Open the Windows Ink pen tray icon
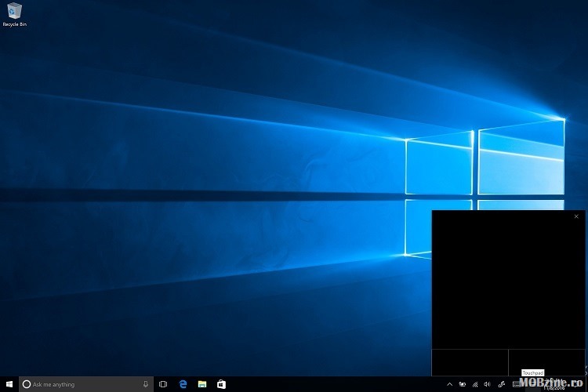This screenshot has height=392, width=588. [x=502, y=384]
